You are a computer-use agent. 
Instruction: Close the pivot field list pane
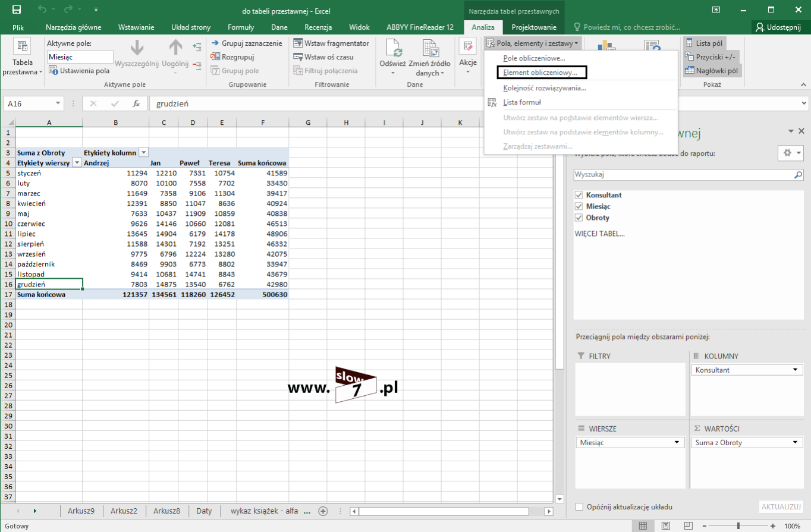click(801, 131)
